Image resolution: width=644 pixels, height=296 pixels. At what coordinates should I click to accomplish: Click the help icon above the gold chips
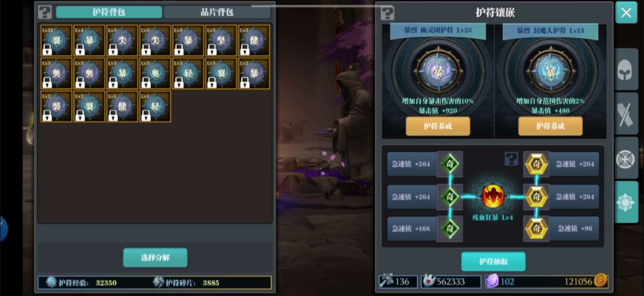point(512,158)
